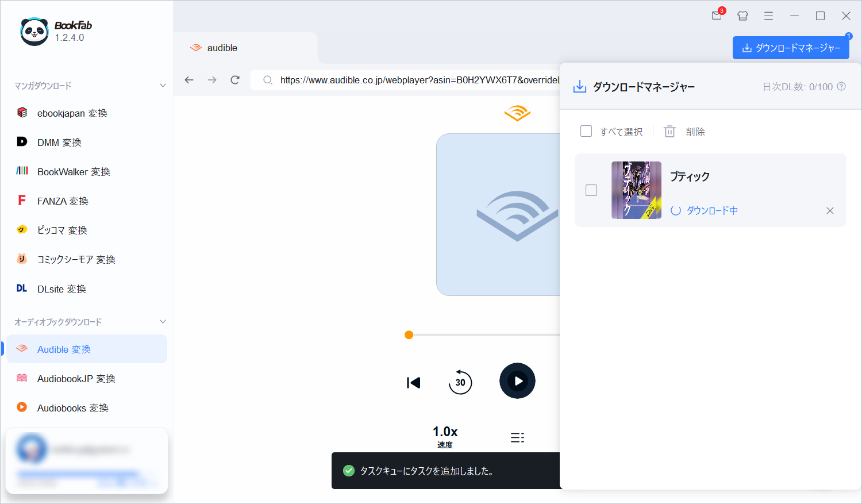
Task: Cancel the ブティック download with X
Action: [x=830, y=210]
